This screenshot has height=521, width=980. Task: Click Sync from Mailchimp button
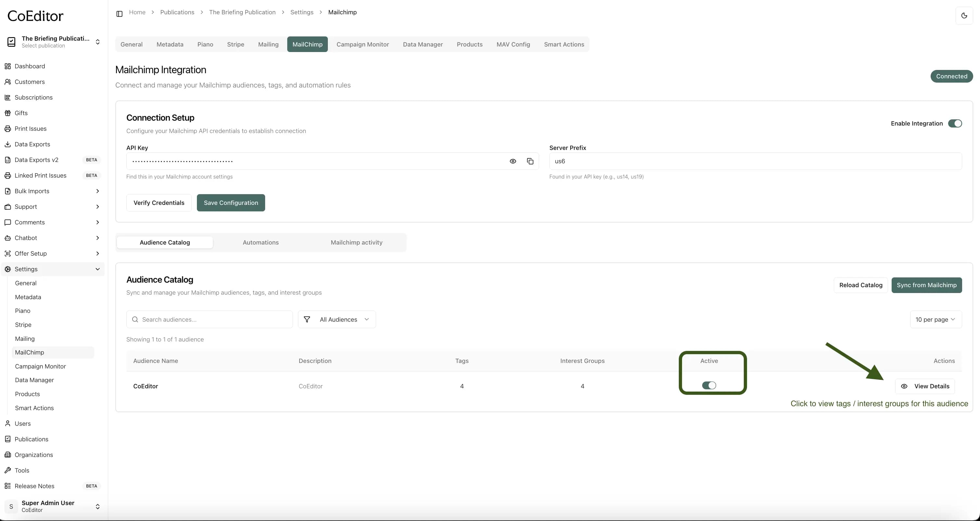tap(927, 285)
